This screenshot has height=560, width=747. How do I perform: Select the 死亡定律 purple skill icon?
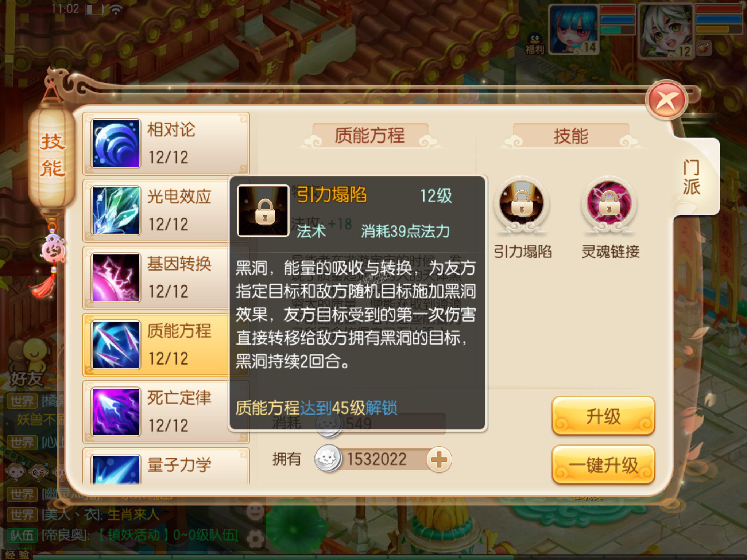(x=116, y=412)
